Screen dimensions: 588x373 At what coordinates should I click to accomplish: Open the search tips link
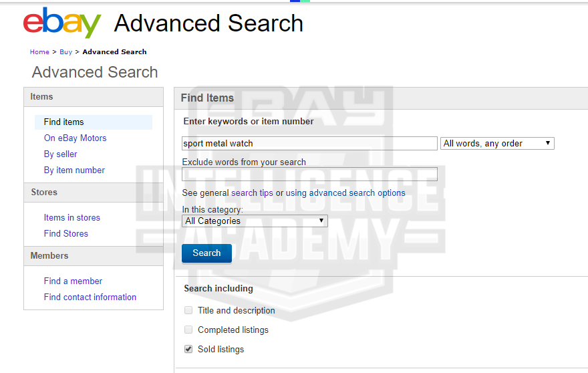click(252, 193)
